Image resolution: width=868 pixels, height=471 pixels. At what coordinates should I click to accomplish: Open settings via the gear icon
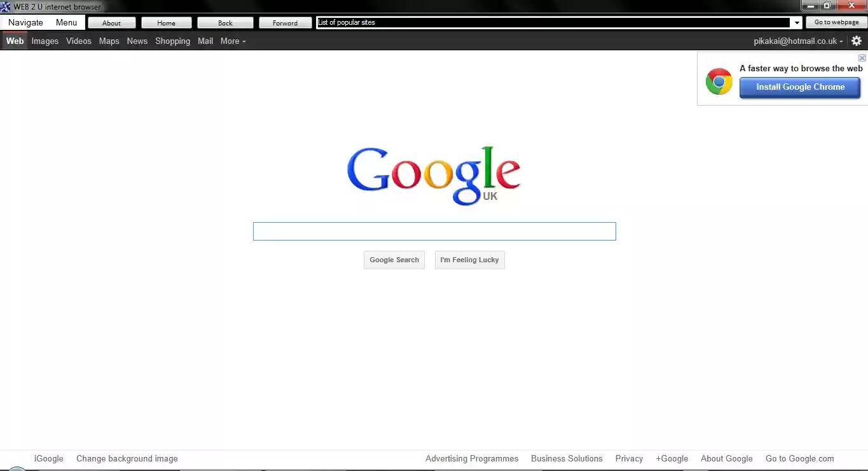[857, 41]
